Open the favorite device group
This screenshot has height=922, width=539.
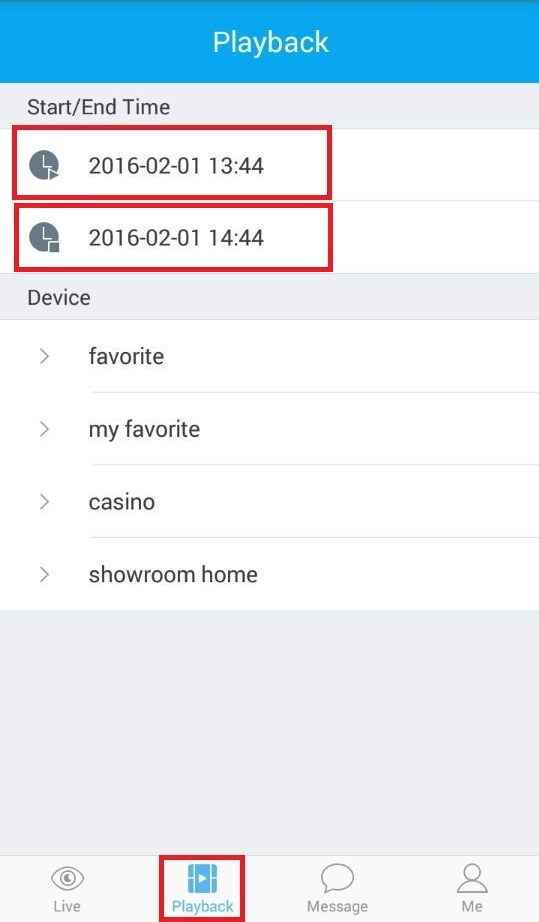pos(269,356)
